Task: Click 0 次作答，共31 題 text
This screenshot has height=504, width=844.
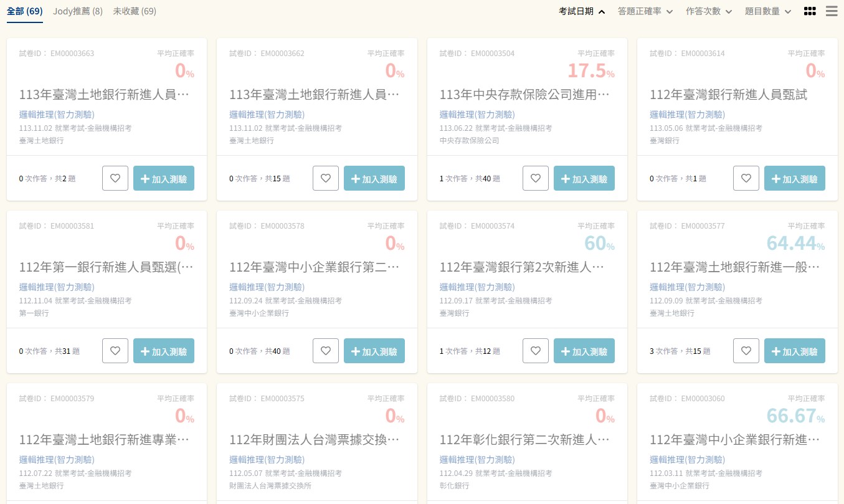Action: [x=49, y=351]
